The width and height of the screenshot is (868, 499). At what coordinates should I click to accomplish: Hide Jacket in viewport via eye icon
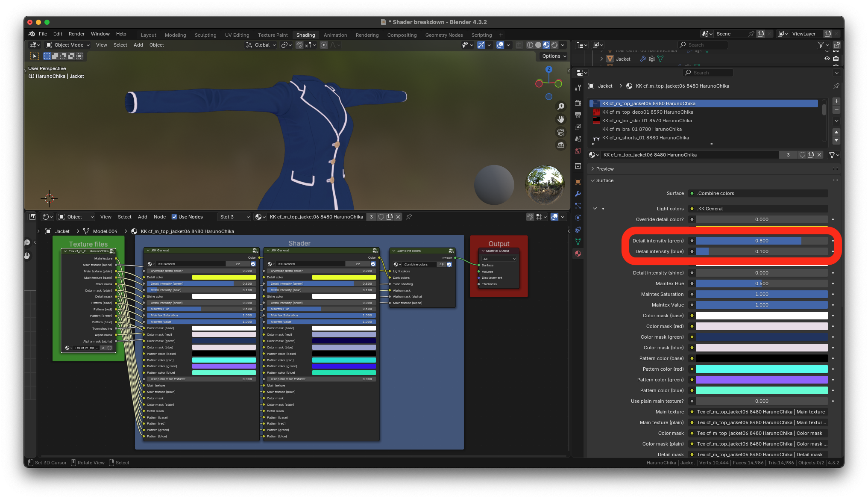click(827, 59)
